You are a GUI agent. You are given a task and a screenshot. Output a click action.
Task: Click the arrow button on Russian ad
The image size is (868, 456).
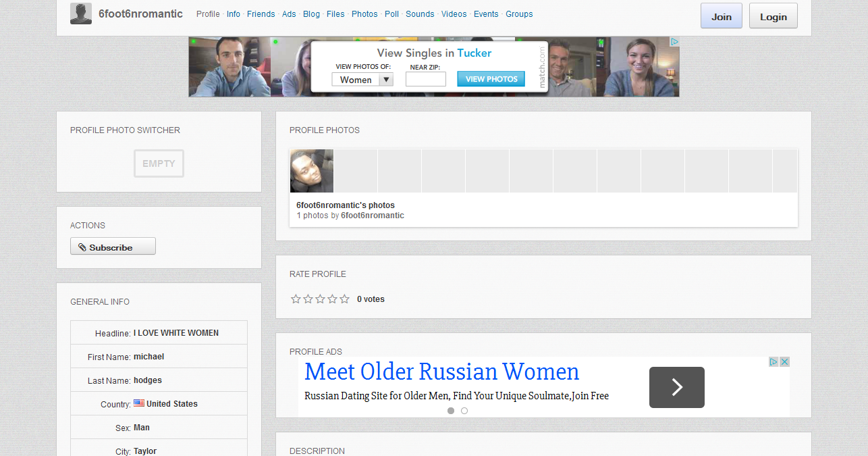pyautogui.click(x=676, y=387)
